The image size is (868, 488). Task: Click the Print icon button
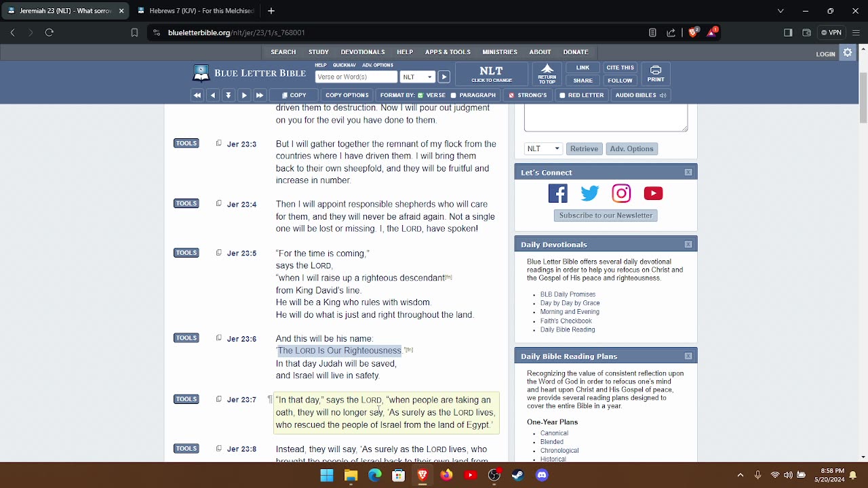coord(656,74)
